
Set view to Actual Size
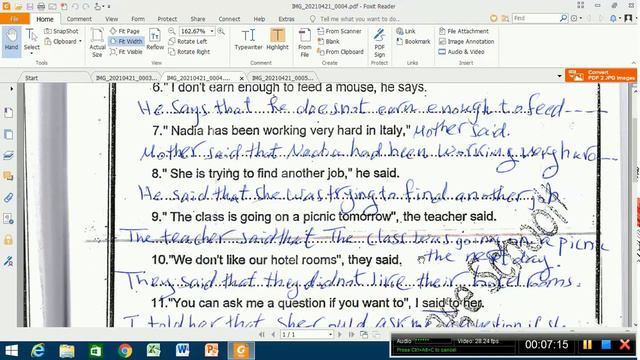click(x=97, y=42)
